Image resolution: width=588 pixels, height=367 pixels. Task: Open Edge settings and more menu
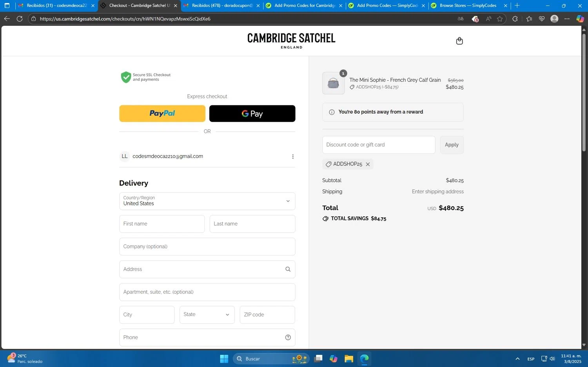coord(567,19)
